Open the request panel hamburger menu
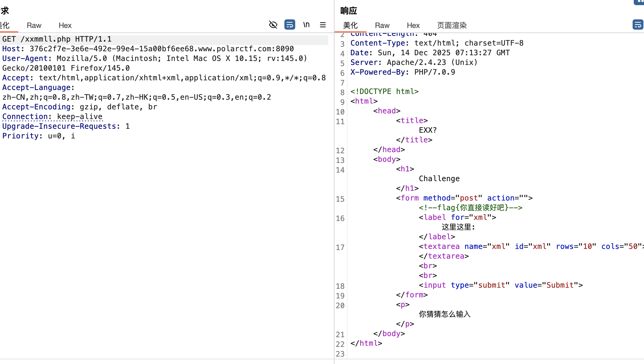The width and height of the screenshot is (644, 364). [x=323, y=25]
